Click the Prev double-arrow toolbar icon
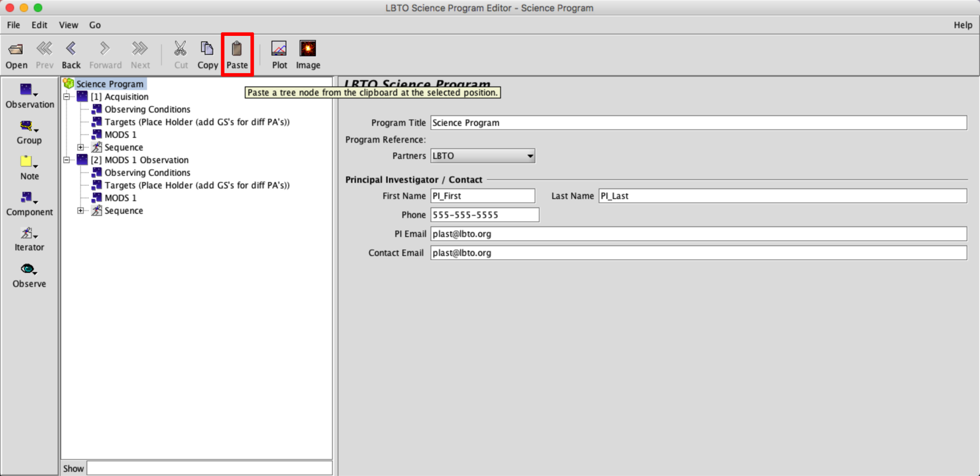 point(45,55)
